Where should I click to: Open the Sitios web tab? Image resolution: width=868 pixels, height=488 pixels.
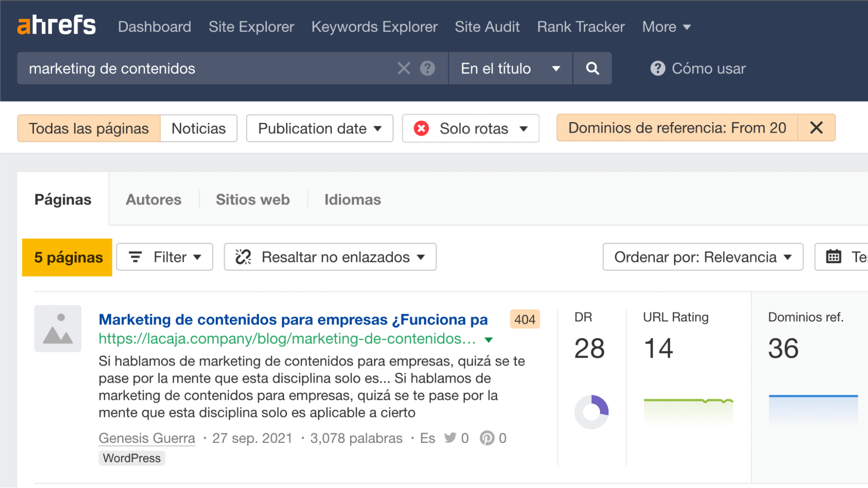click(252, 199)
